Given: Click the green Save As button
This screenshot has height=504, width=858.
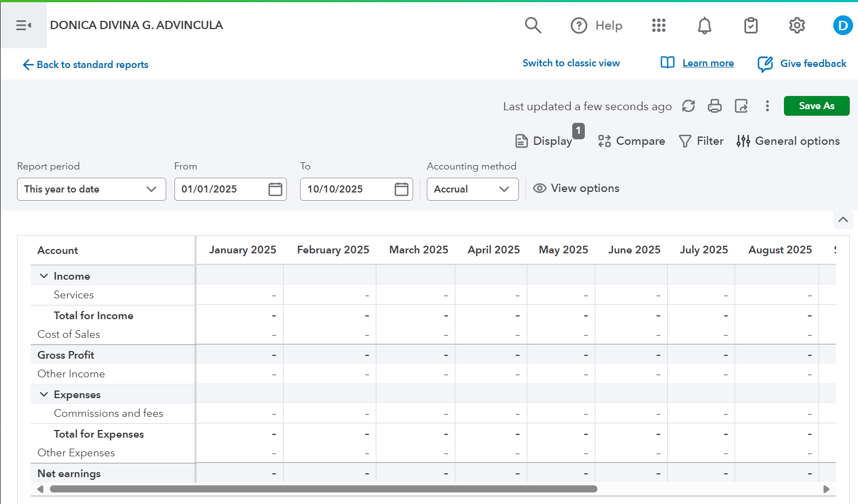Looking at the screenshot, I should pos(816,106).
